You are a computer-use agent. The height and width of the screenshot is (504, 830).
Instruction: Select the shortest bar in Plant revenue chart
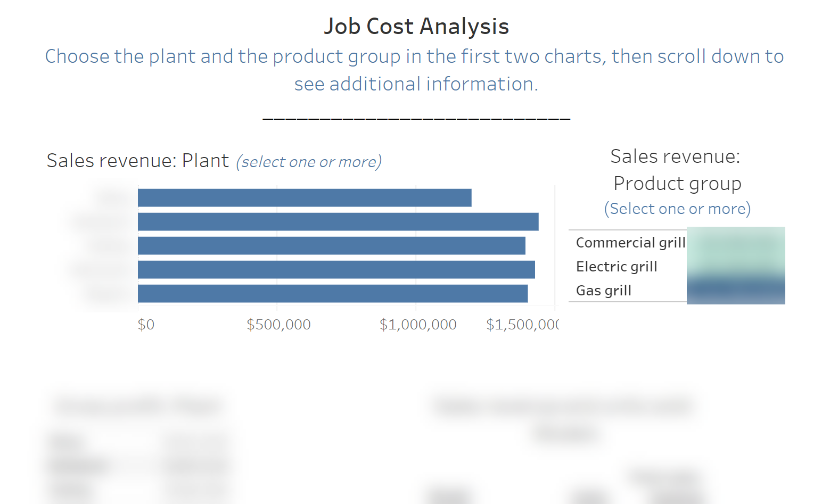tap(305, 197)
